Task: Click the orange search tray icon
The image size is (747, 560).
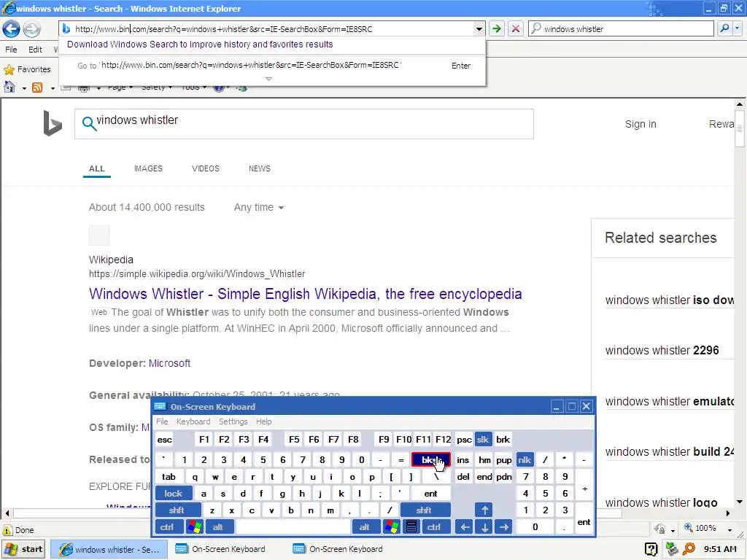Action: 689,549
